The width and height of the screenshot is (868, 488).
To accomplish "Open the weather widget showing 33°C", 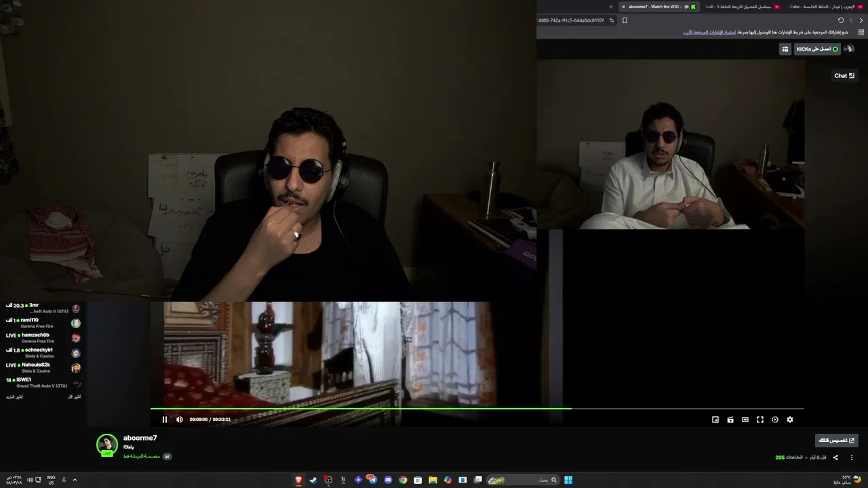I will point(847,480).
